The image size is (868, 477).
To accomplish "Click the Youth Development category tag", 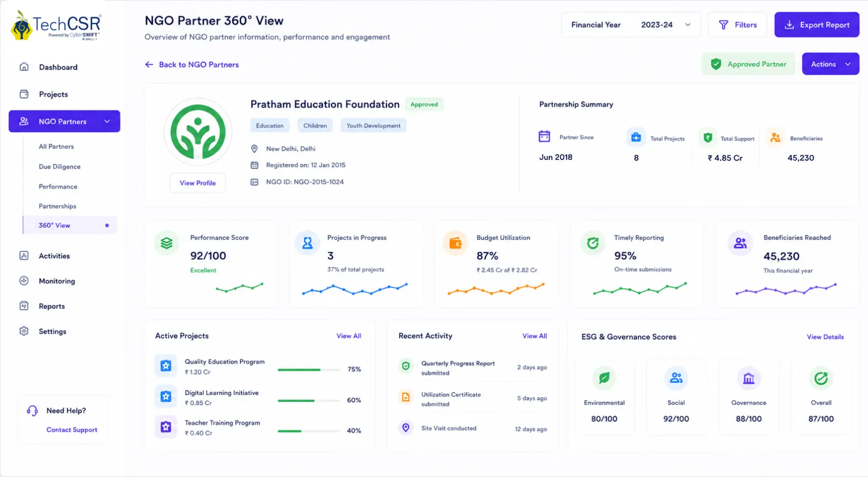I will coord(374,126).
